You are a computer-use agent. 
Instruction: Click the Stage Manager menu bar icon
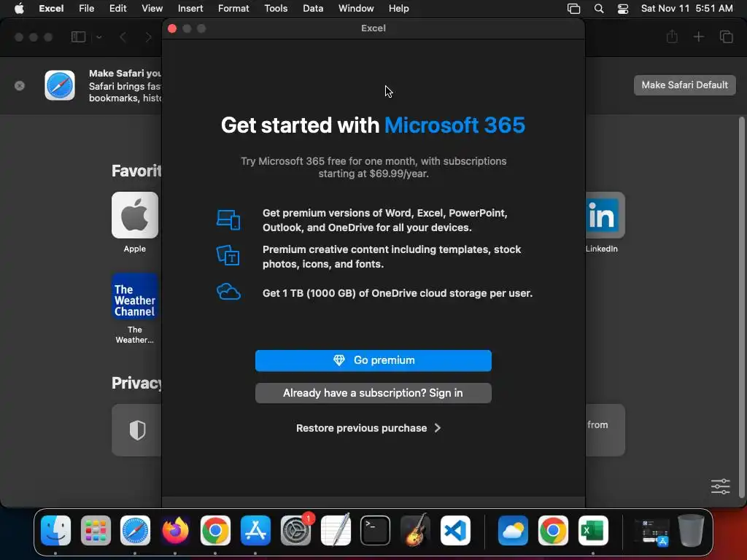[573, 9]
